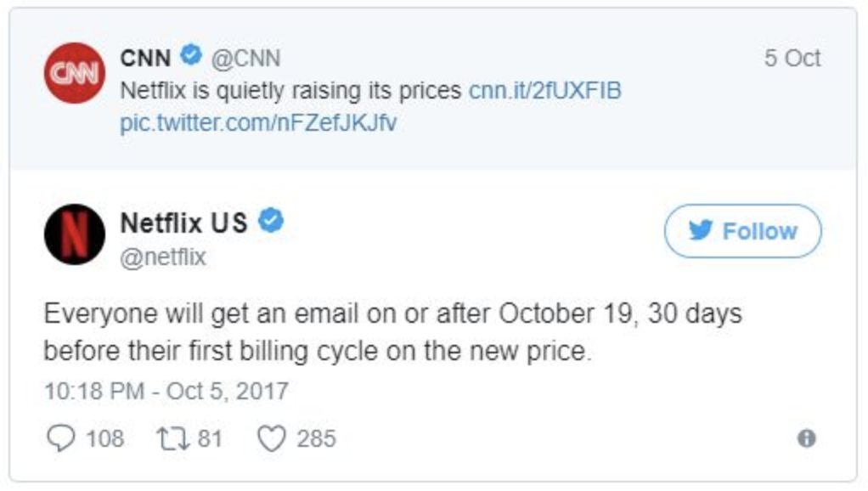The image size is (868, 491).
Task: Open the tweet info circle icon
Action: coord(806,438)
